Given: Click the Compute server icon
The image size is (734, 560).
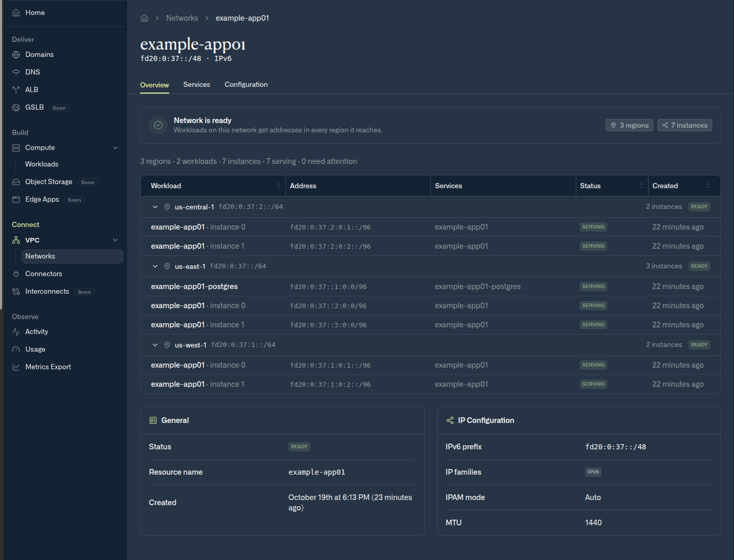Looking at the screenshot, I should pos(16,148).
